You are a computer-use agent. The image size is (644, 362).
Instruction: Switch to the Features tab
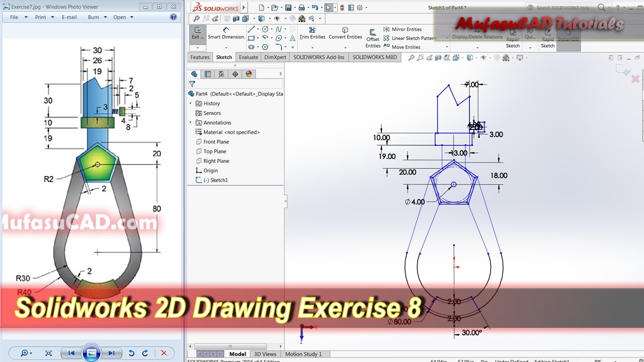click(x=200, y=57)
